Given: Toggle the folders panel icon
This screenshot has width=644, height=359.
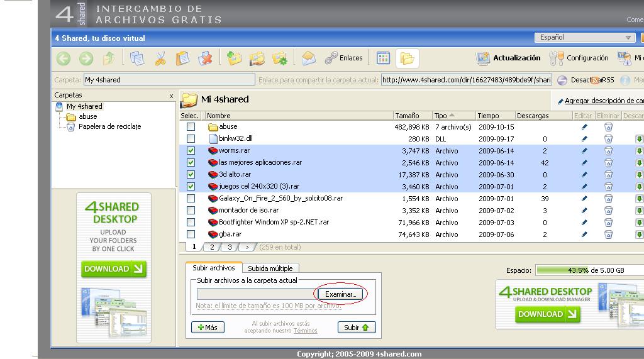Looking at the screenshot, I should (408, 58).
